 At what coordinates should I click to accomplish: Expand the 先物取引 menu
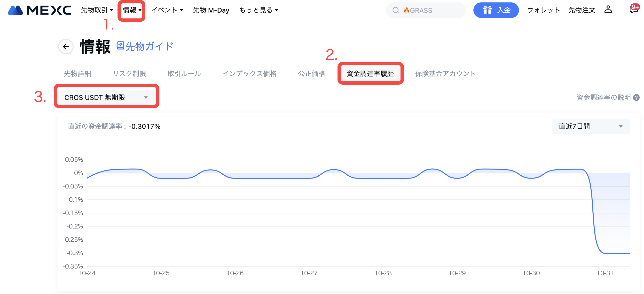[x=97, y=10]
